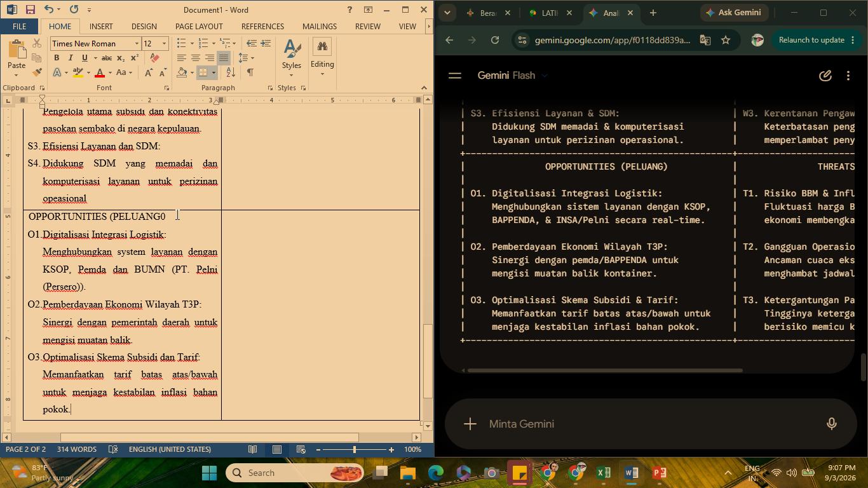Click the Show/Hide paragraph marks icon

click(x=250, y=72)
